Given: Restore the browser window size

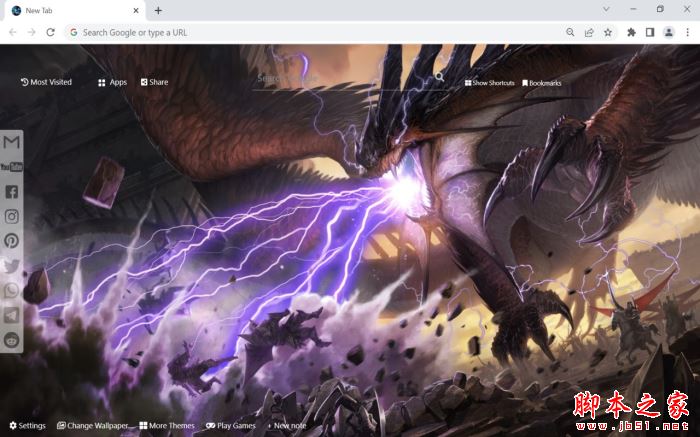Looking at the screenshot, I should click(660, 9).
